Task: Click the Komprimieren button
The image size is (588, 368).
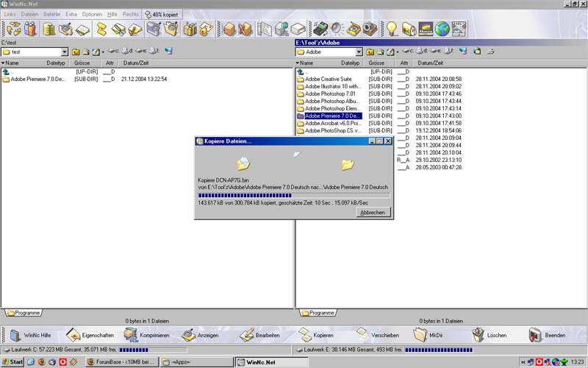Action: 146,335
